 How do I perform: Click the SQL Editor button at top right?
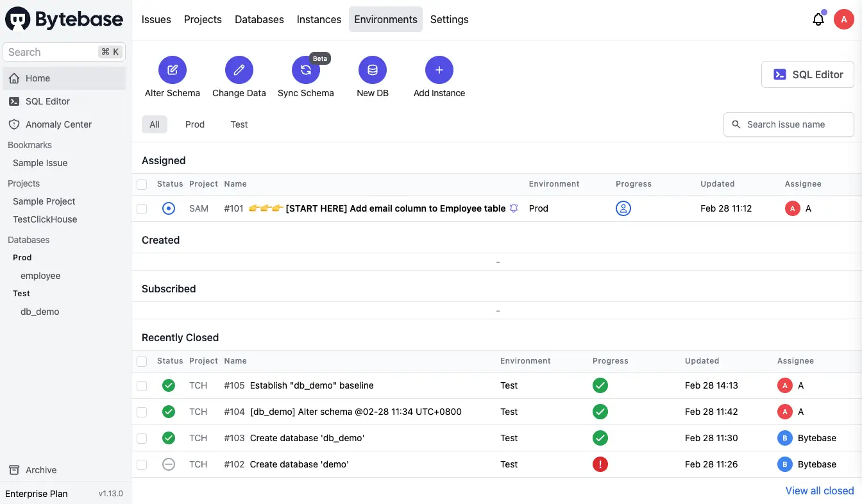(807, 74)
